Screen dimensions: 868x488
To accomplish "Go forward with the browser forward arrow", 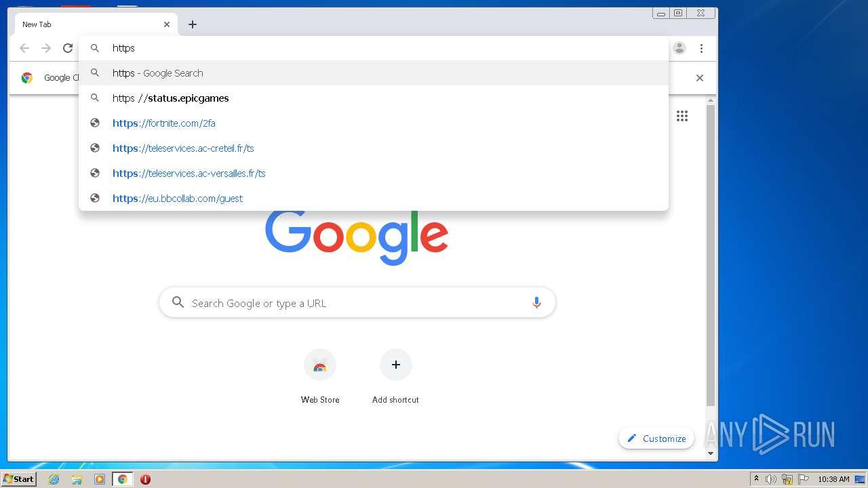I will (46, 48).
